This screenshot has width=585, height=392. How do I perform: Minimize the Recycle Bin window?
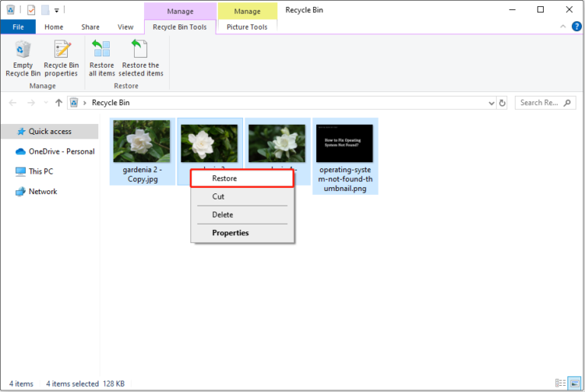512,10
